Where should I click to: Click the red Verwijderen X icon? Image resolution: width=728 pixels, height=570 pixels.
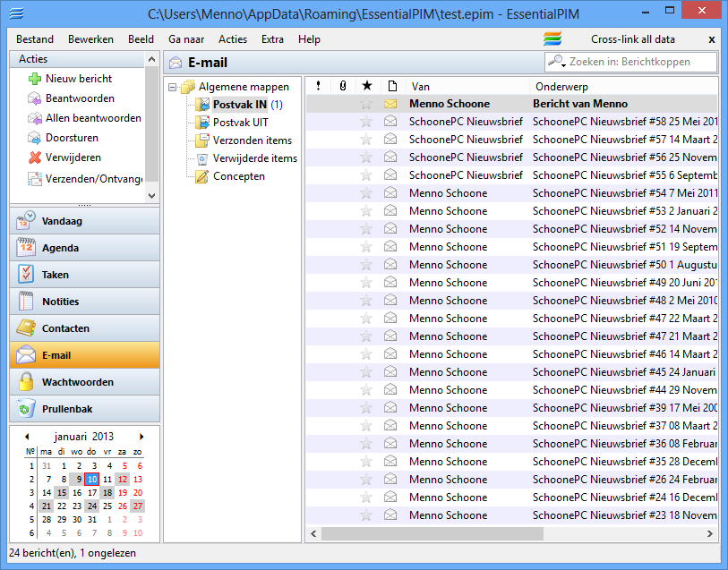pos(34,157)
